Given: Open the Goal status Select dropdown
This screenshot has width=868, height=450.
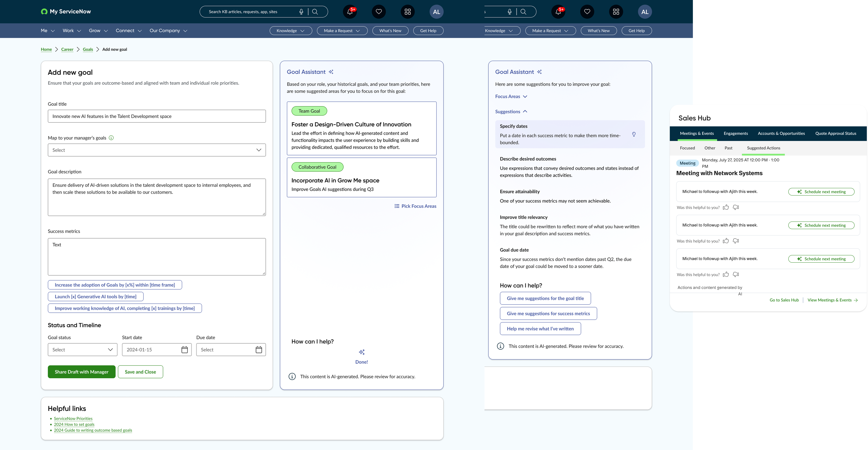Looking at the screenshot, I should point(83,350).
